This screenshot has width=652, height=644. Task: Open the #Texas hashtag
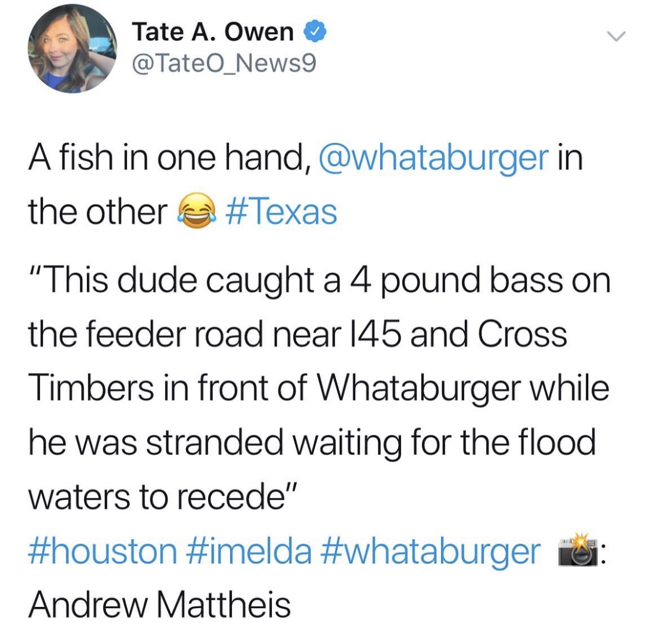[281, 212]
